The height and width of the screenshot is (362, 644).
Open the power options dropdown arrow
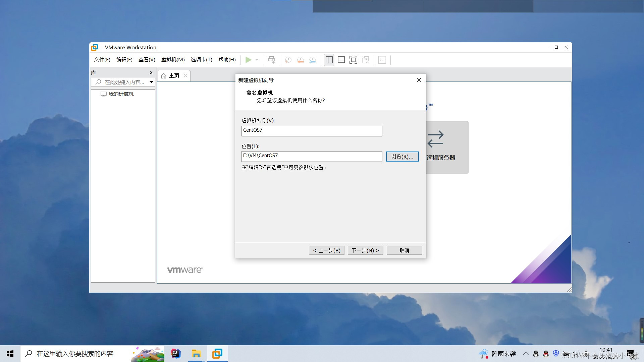[x=257, y=60]
